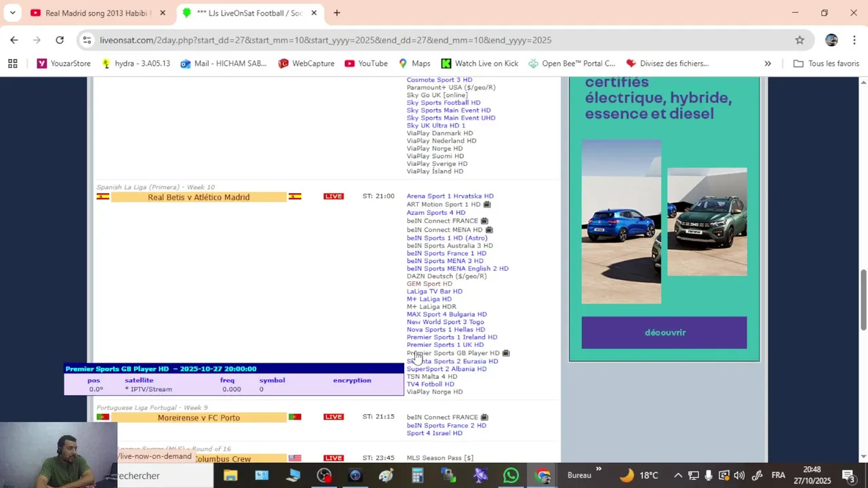868x488 pixels.
Task: Open clock showing 20:48 27/10/2025
Action: pos(812,475)
